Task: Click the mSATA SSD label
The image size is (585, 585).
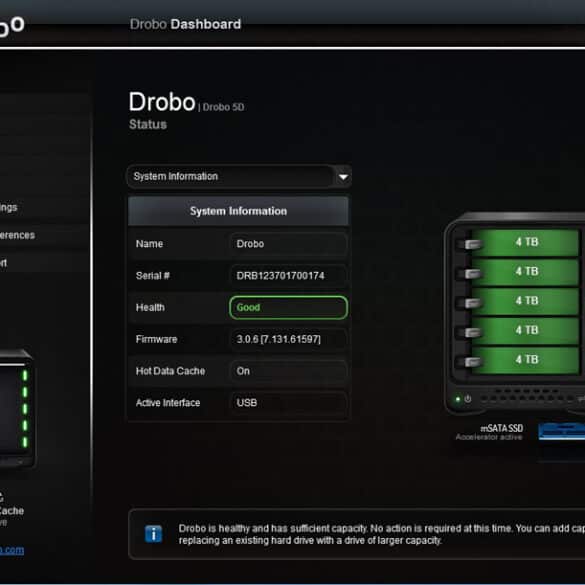Action: pos(501,428)
